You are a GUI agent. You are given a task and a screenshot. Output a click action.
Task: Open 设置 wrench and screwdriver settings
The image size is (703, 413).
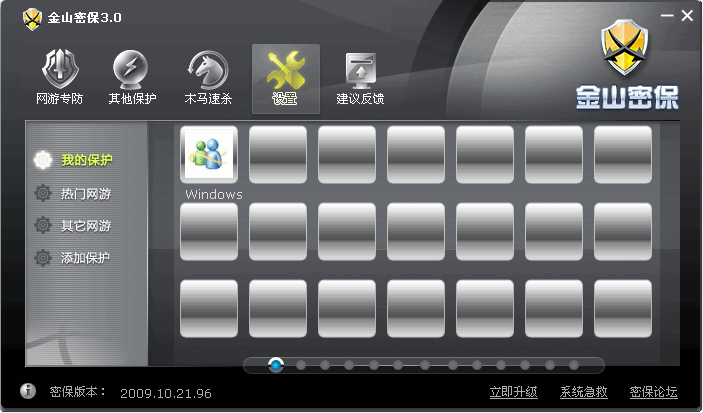click(x=286, y=78)
